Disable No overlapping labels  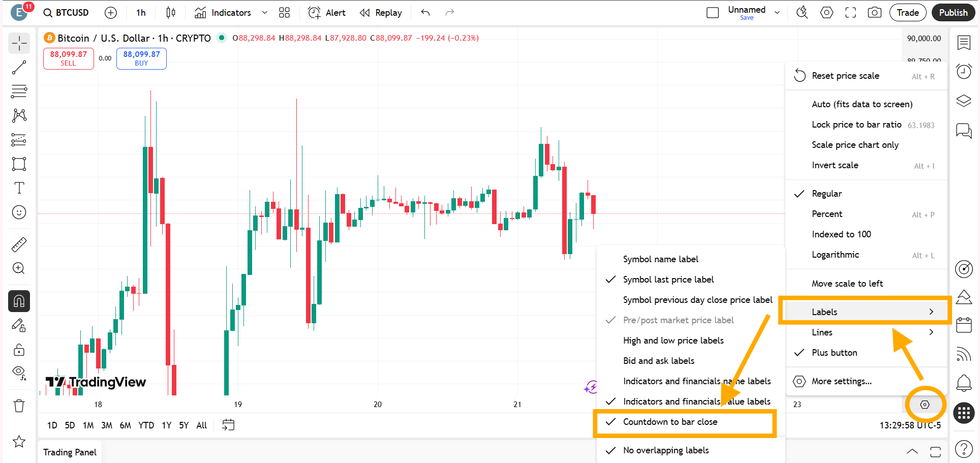[x=665, y=450]
